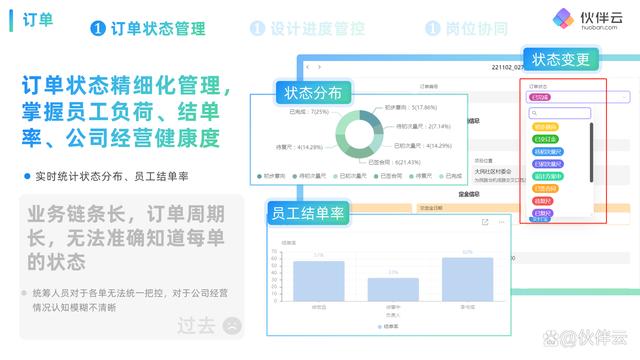The height and width of the screenshot is (360, 640).
Task: Click the sad face icon beside 过去
Action: coord(232,326)
